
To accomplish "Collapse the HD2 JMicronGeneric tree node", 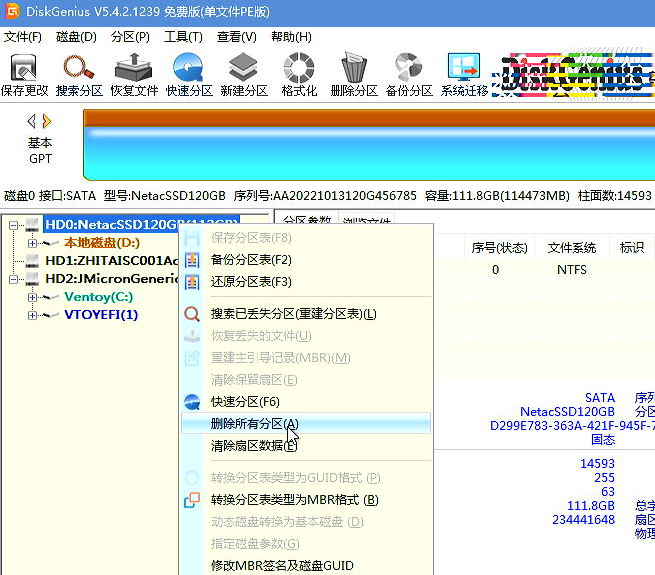I will tap(13, 279).
